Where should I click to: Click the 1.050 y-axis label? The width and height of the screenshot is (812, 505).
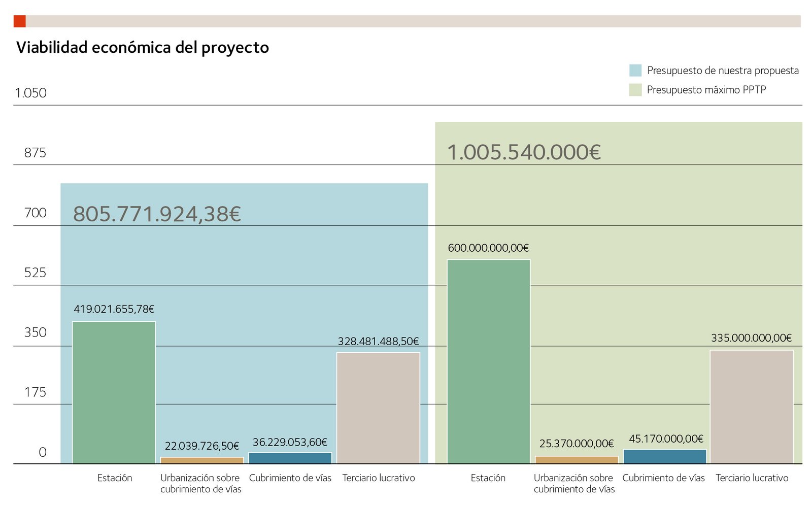pos(30,93)
